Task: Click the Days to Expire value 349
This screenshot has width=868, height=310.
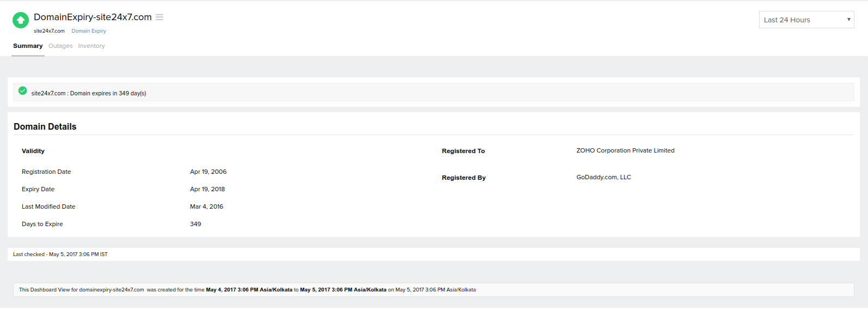Action: [195, 224]
